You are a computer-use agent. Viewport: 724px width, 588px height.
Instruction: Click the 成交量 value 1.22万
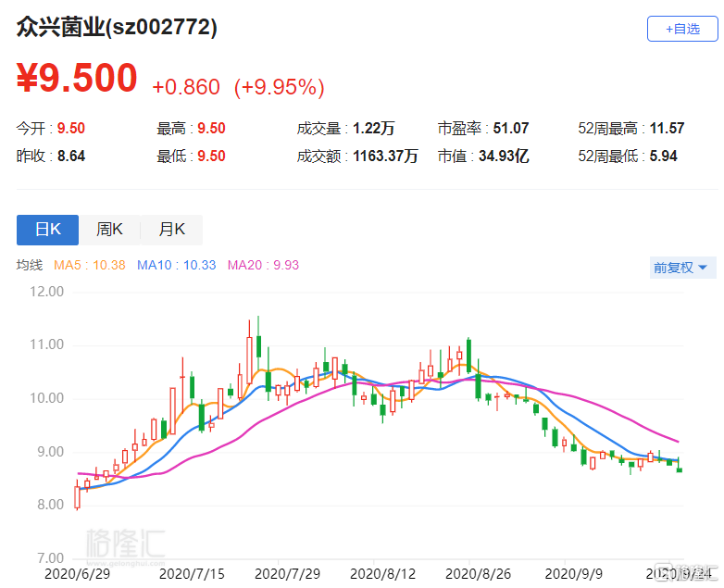pos(373,128)
